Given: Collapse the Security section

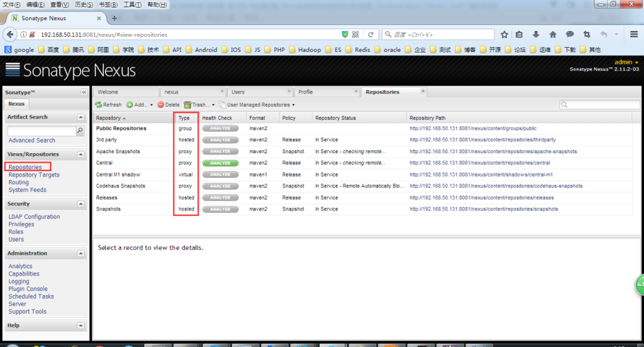Looking at the screenshot, I should coord(81,204).
